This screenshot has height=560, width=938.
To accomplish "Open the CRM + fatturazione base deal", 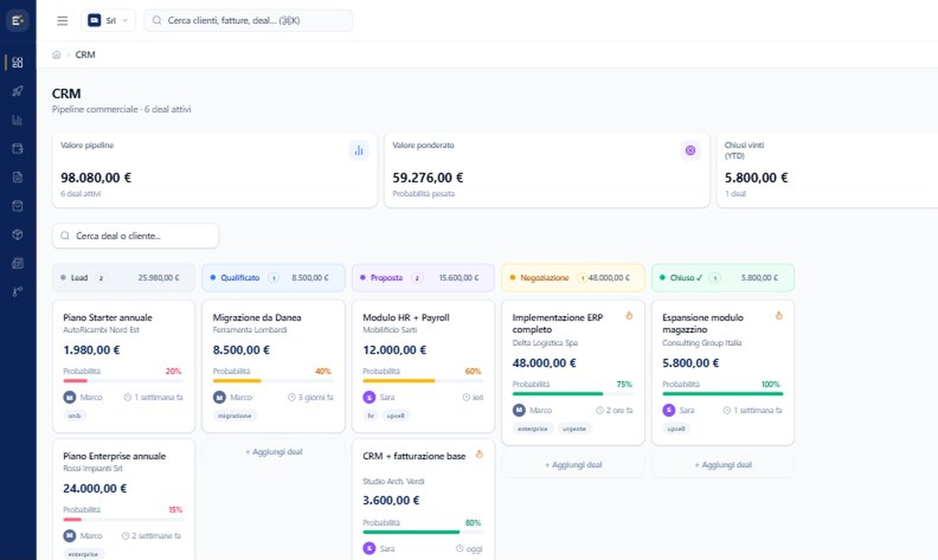I will click(423, 500).
